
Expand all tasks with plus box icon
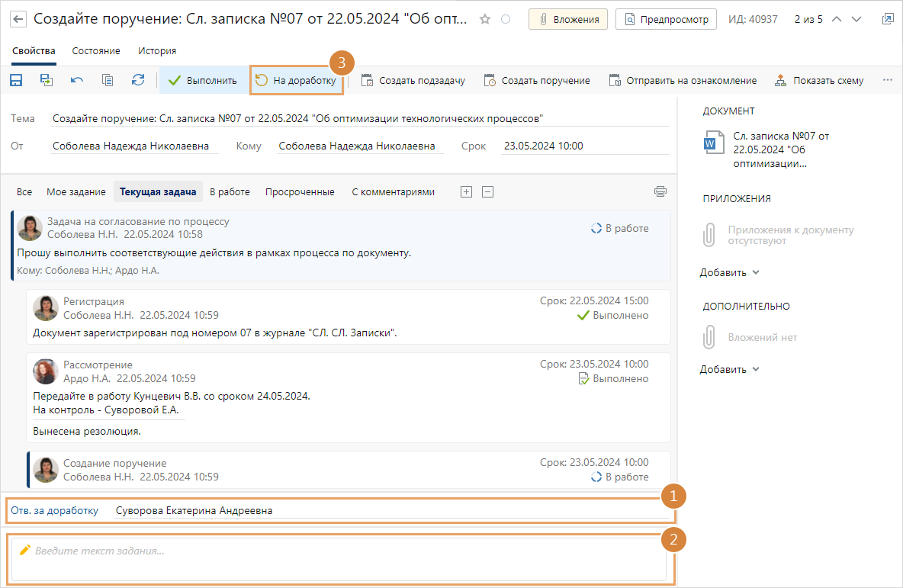[466, 191]
